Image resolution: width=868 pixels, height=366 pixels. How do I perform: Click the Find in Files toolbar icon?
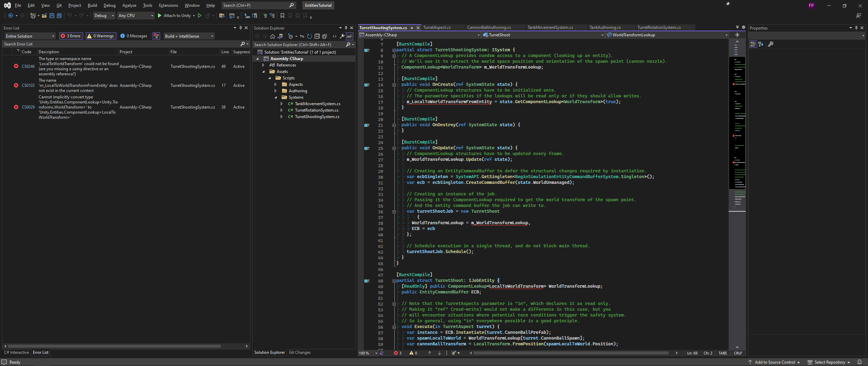(222, 16)
